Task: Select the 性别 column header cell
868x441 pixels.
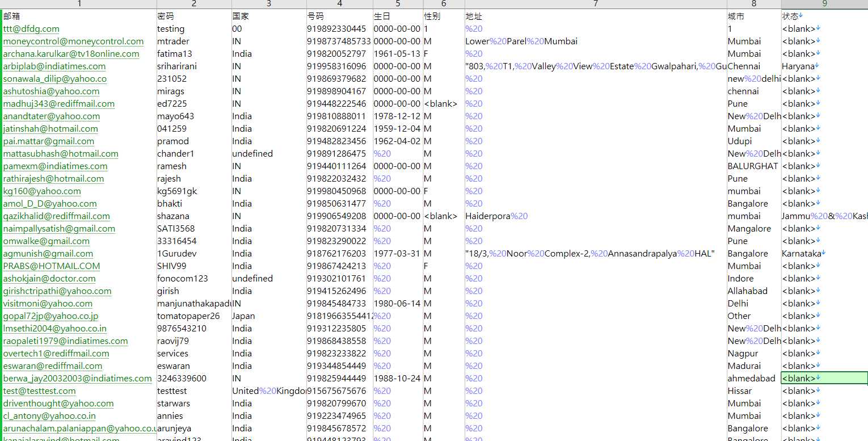Action: 444,16
